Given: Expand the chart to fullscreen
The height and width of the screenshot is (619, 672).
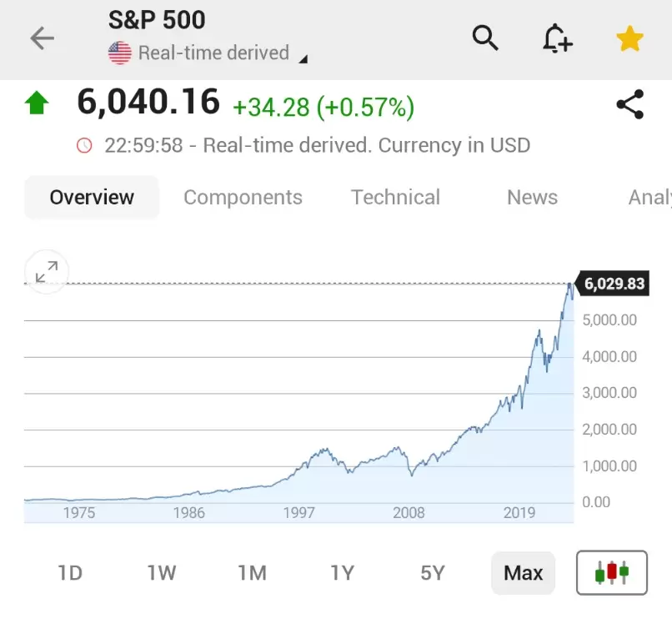Looking at the screenshot, I should pos(47,272).
